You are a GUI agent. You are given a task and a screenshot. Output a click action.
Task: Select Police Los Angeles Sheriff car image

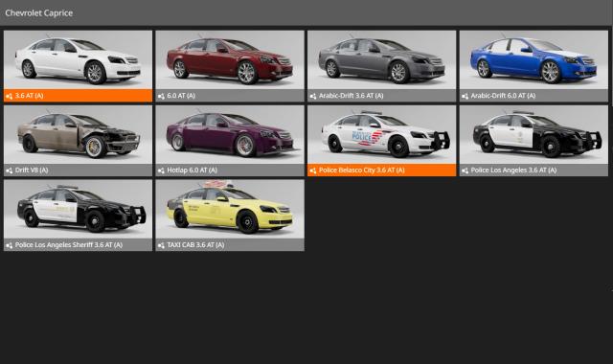pyautogui.click(x=78, y=209)
